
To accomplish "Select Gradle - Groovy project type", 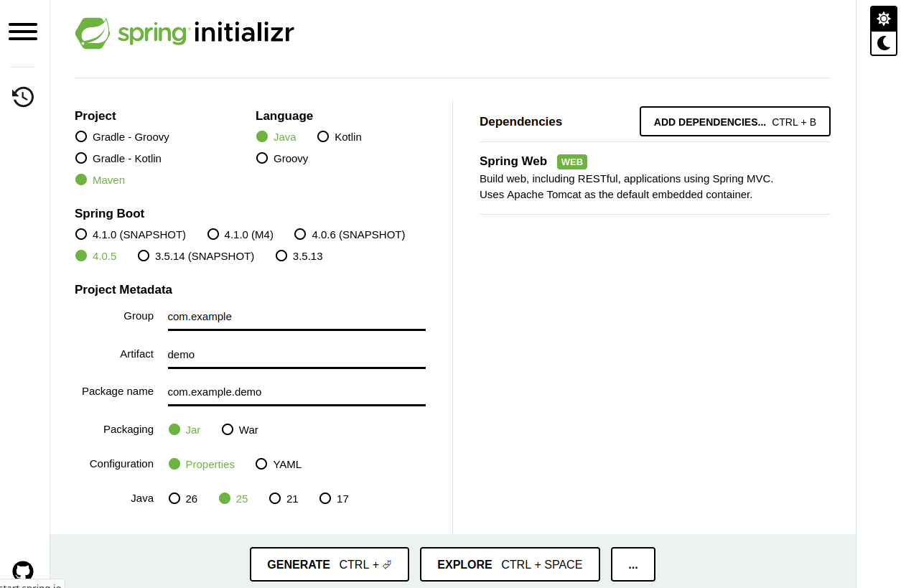I will click(81, 136).
